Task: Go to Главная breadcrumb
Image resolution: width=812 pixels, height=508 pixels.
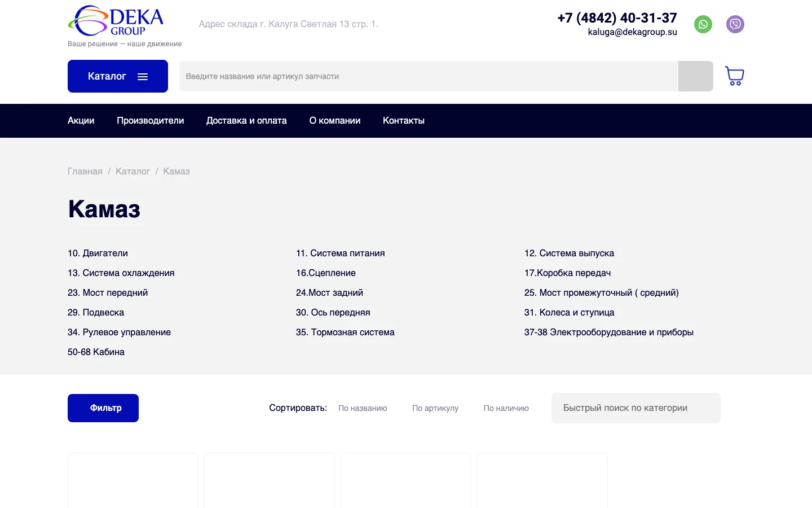Action: tap(85, 172)
